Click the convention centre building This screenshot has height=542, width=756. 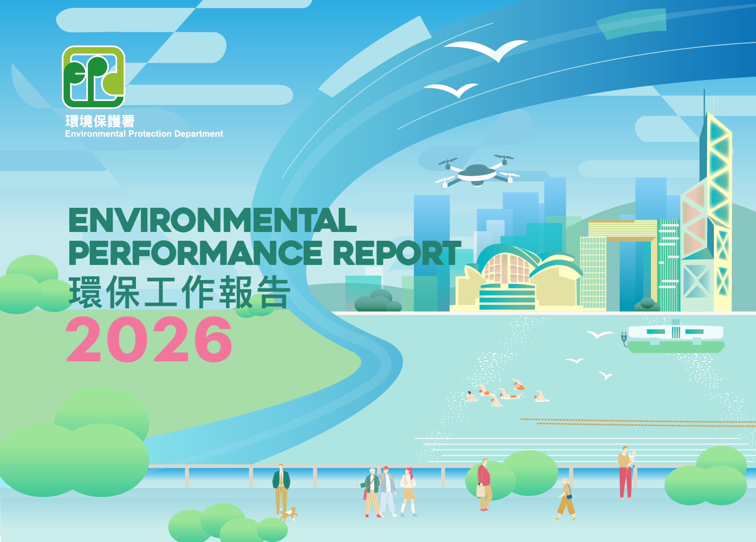pos(516,278)
